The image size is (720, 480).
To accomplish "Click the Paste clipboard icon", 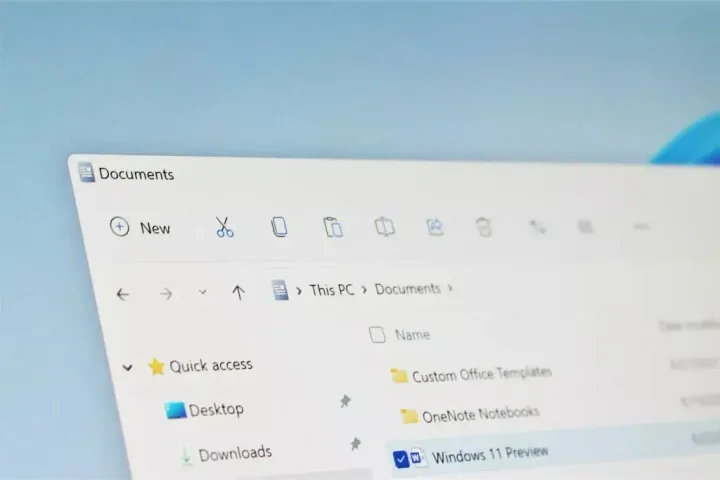I will tap(333, 228).
